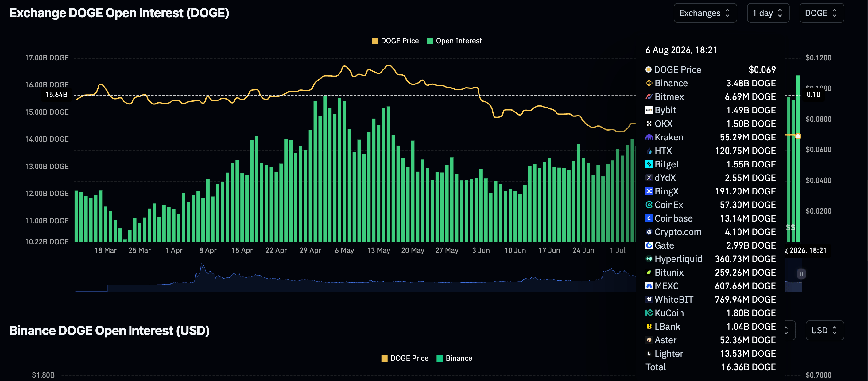Toggle Binance legend series
868x381 pixels.
coord(454,358)
